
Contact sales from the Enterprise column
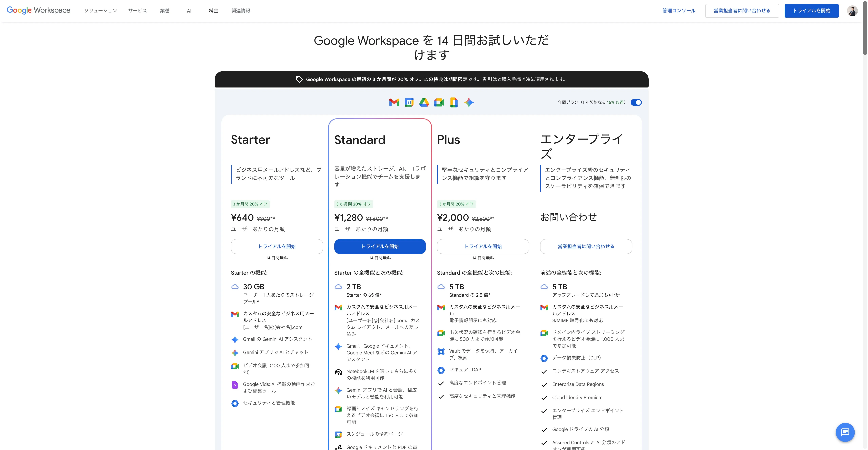click(x=586, y=246)
